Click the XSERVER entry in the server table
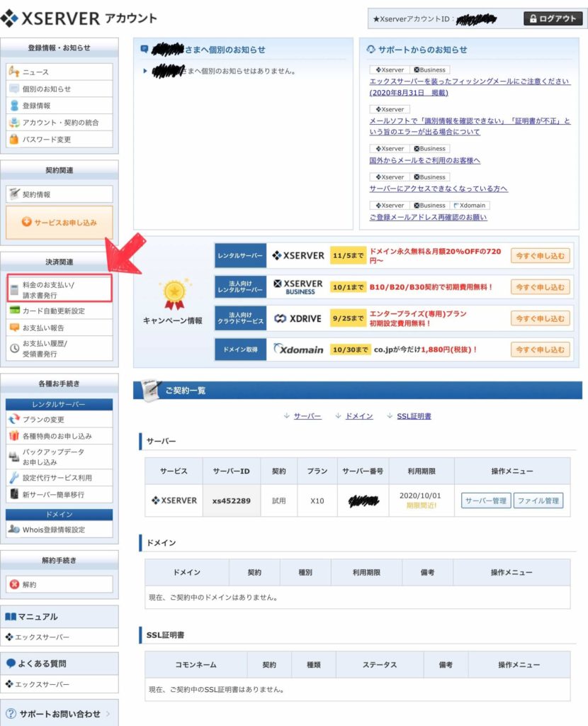The height and width of the screenshot is (726, 588). 174,501
